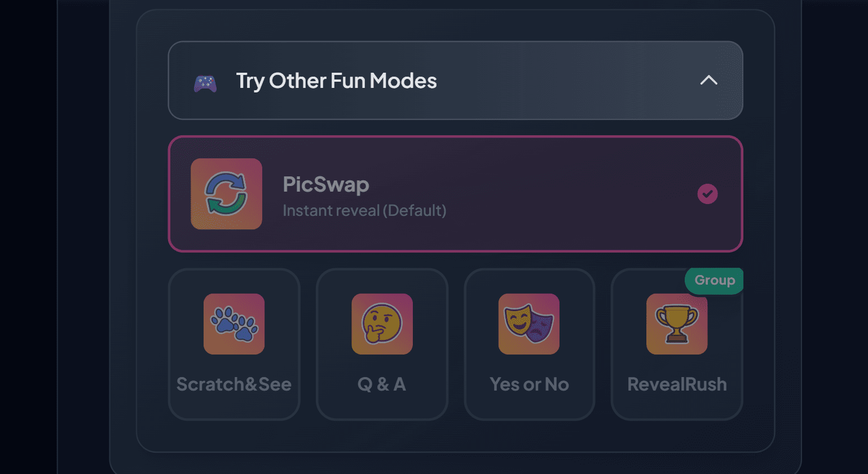This screenshot has height=474, width=868.
Task: Click the PicSwap title text
Action: [x=326, y=184]
